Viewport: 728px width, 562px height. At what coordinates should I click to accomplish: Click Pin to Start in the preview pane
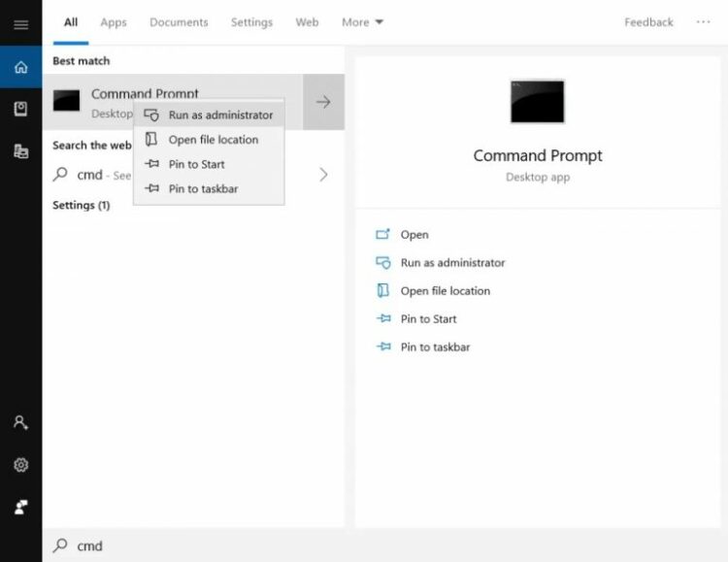428,318
